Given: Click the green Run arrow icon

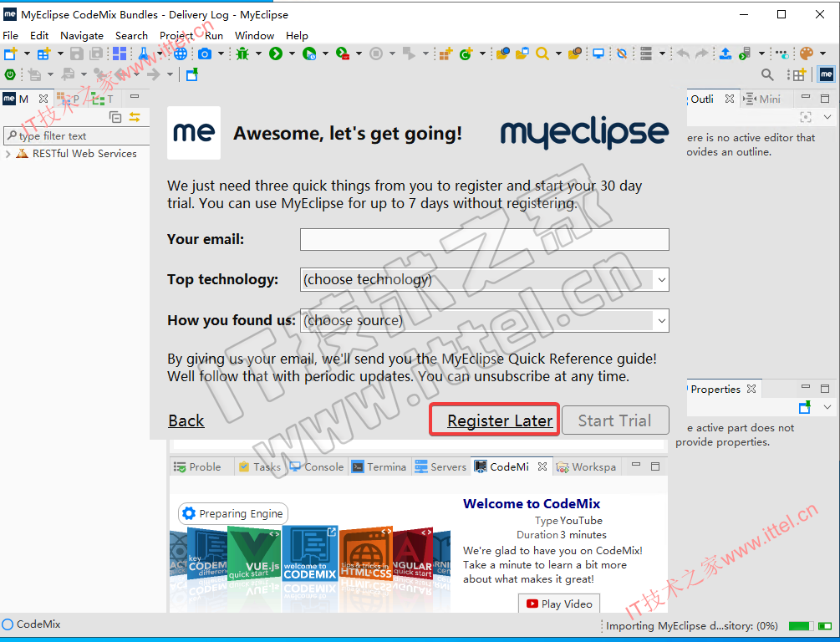Looking at the screenshot, I should (276, 53).
